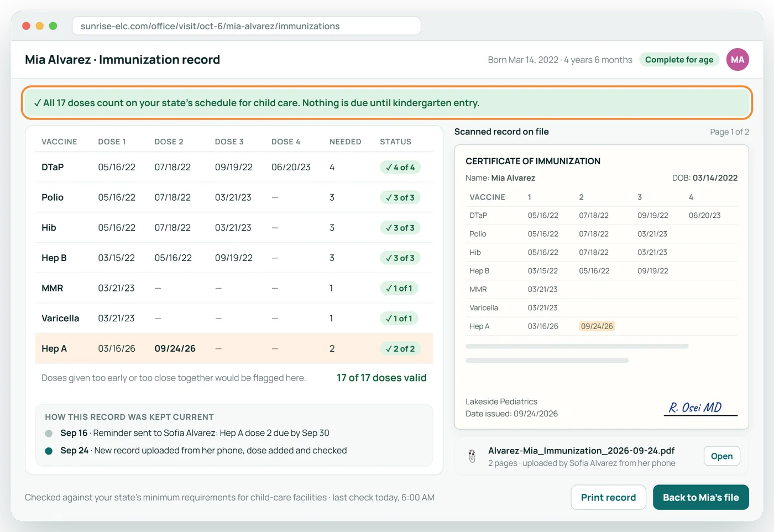Image resolution: width=774 pixels, height=532 pixels.
Task: Click the Complete for age badge
Action: click(x=679, y=60)
